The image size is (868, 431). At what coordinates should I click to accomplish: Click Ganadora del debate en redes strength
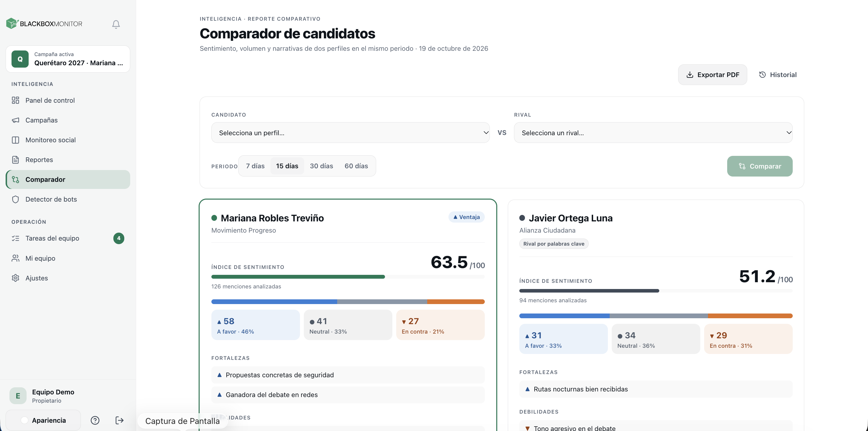[x=348, y=395]
